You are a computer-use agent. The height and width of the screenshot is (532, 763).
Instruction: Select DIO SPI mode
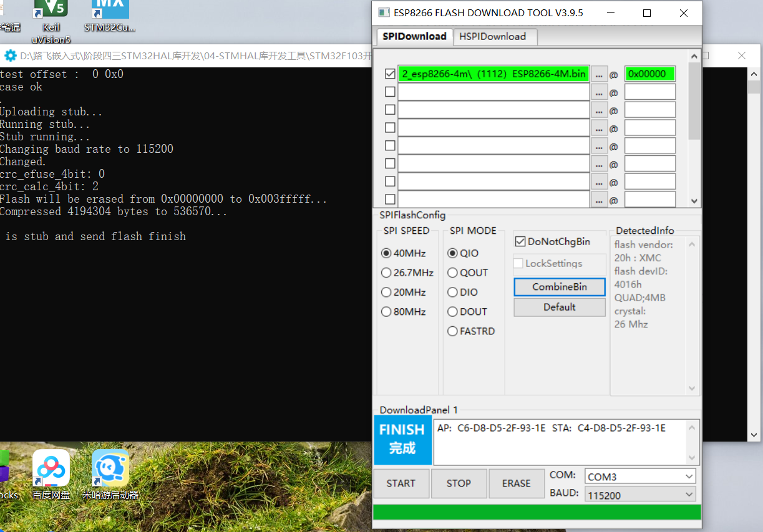pos(463,292)
